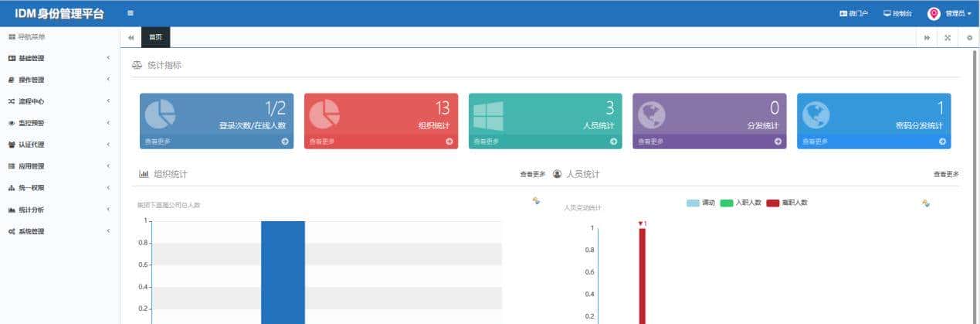Open the gear settings icon in tab bar
Image resolution: width=980 pixels, height=324 pixels.
(969, 38)
